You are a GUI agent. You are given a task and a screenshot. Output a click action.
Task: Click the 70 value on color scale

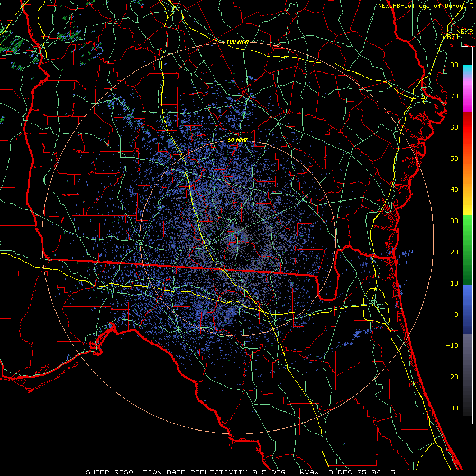point(454,96)
